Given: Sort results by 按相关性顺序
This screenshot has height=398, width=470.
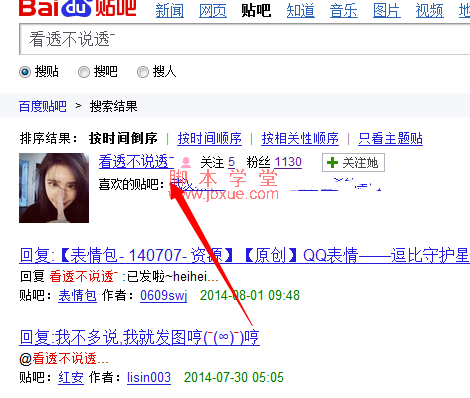Looking at the screenshot, I should [300, 138].
